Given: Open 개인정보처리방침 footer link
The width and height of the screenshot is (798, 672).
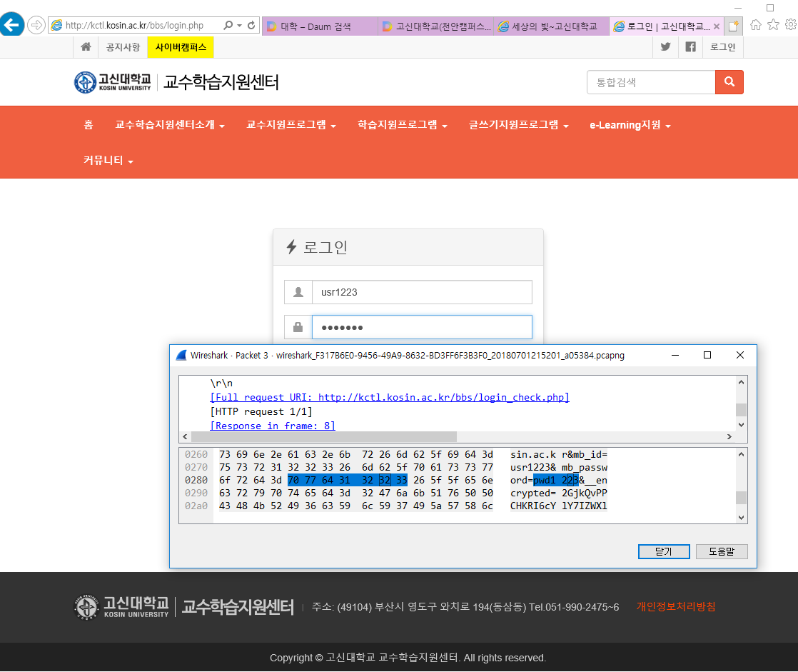Looking at the screenshot, I should pos(675,606).
